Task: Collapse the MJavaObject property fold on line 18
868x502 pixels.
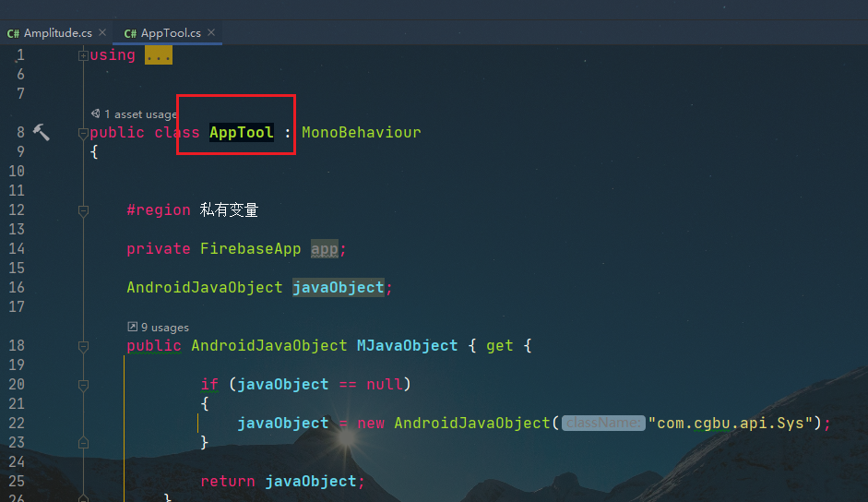Action: pos(83,346)
